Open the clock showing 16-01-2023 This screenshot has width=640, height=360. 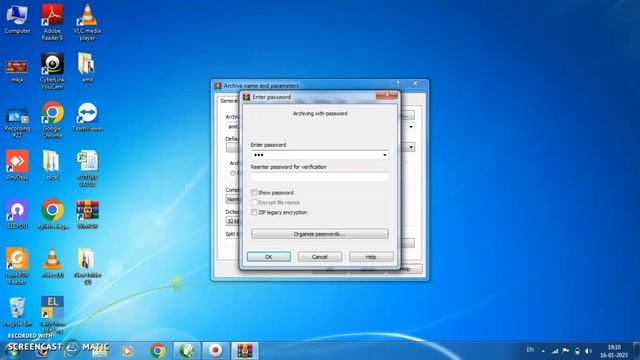coord(614,351)
